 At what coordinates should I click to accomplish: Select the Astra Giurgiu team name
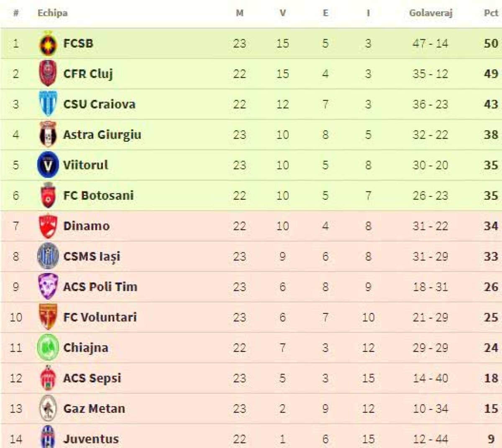pyautogui.click(x=102, y=135)
